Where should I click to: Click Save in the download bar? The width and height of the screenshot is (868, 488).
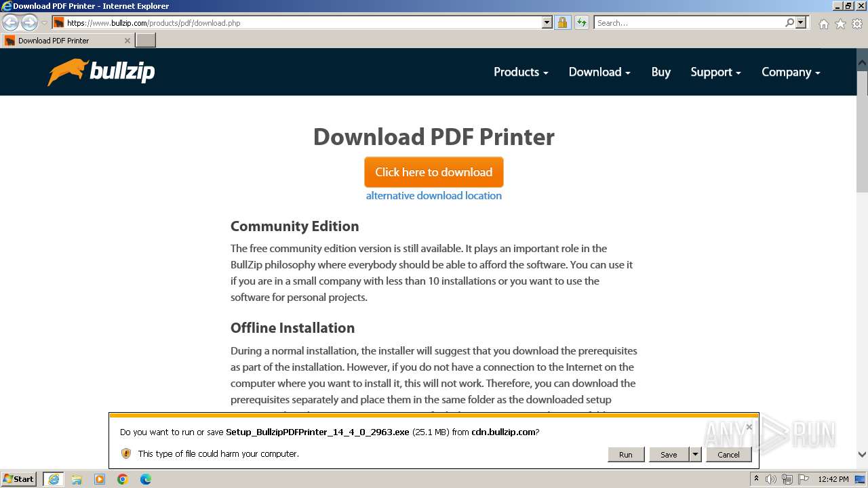pos(669,455)
